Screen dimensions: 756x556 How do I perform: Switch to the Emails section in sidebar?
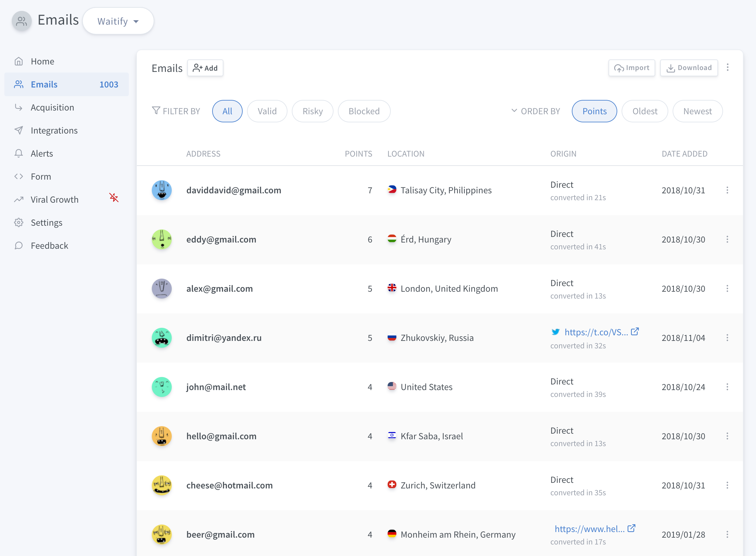[x=44, y=84]
